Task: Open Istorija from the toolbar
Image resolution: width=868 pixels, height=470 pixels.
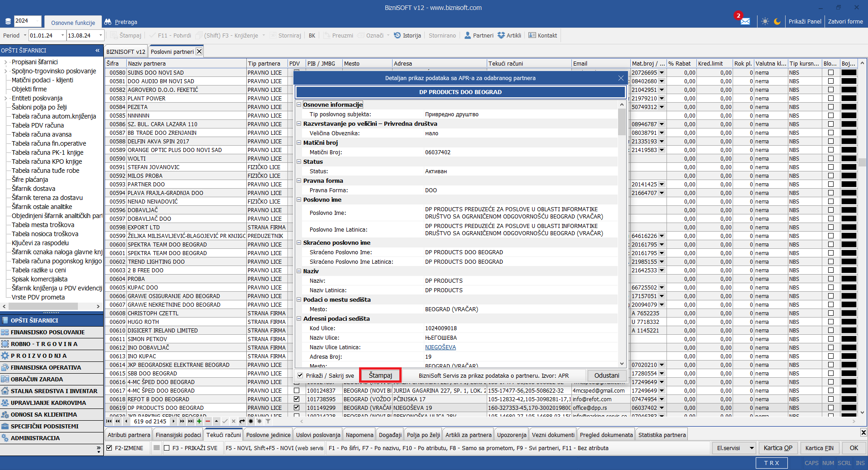Action: [407, 35]
